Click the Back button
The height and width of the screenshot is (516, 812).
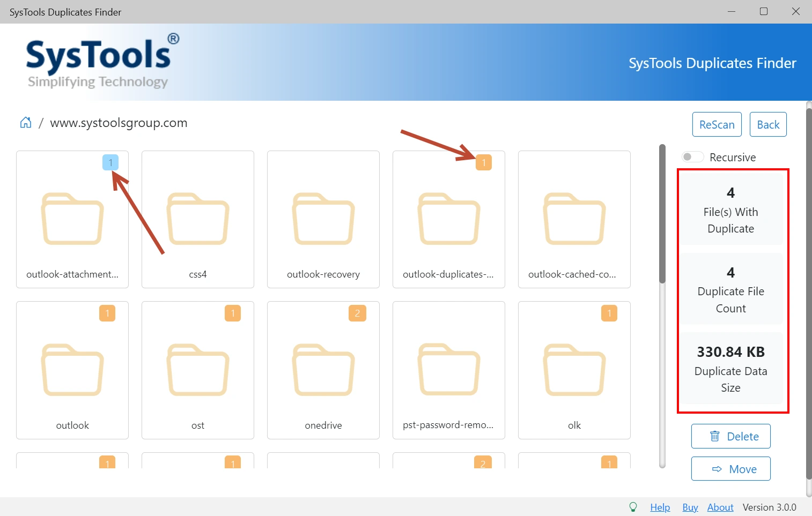coord(768,124)
